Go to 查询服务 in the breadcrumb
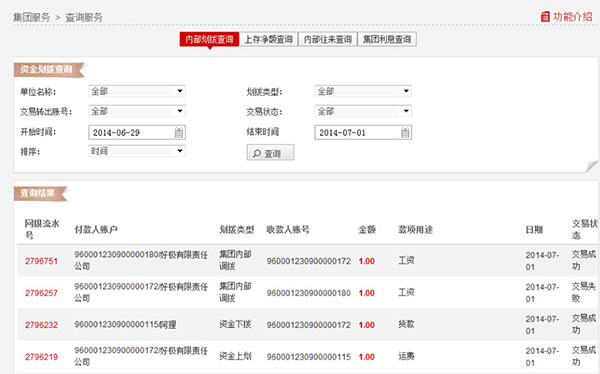600x374 pixels. 84,17
